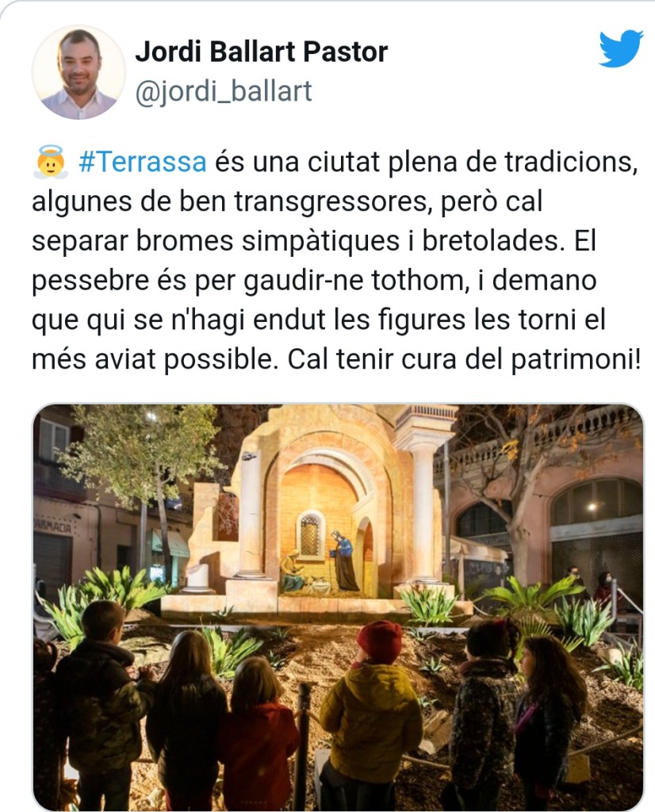Visit the @jordi_ballart handle

(224, 92)
